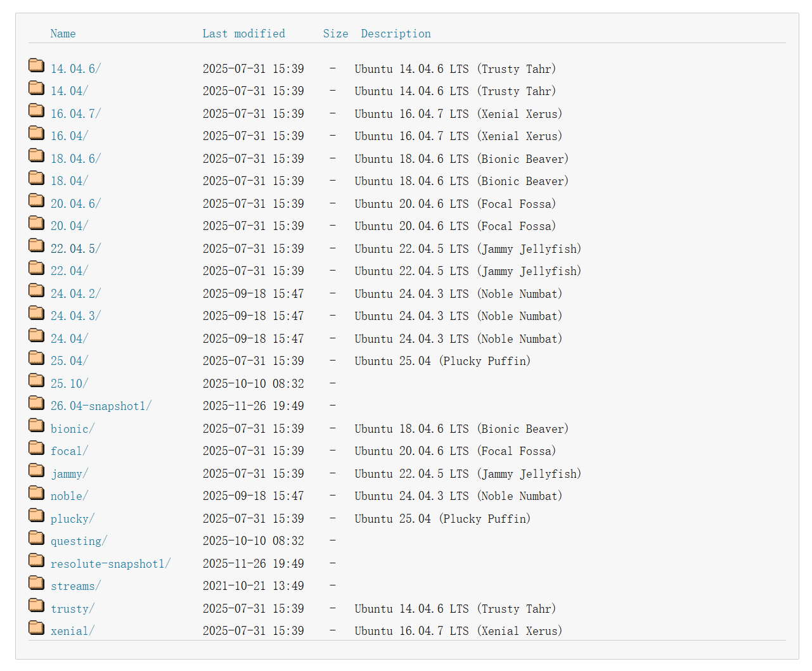Click folder icon beside resolute-snapshot1/
This screenshot has width=812, height=671.
37,560
